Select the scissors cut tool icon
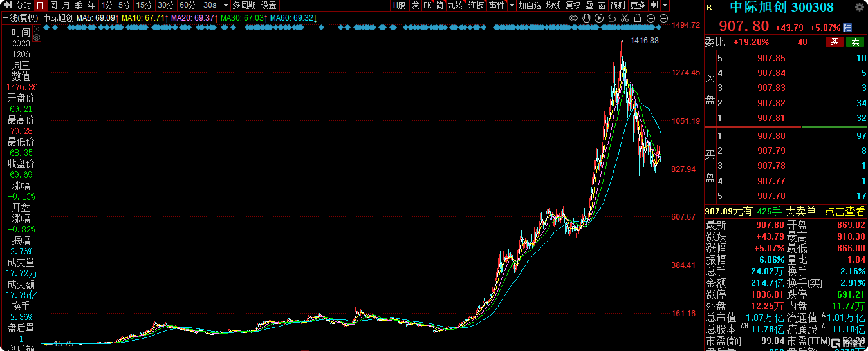Image resolution: width=868 pixels, height=351 pixels. [625, 18]
